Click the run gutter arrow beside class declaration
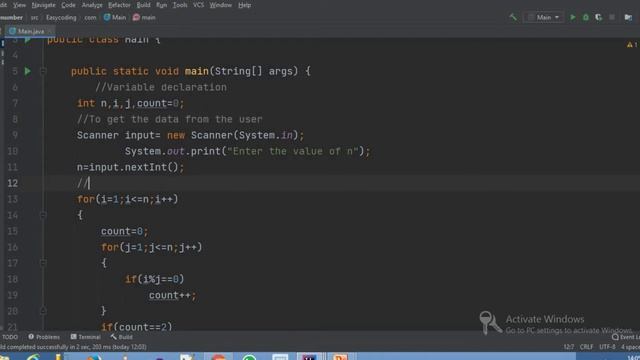 (27, 40)
